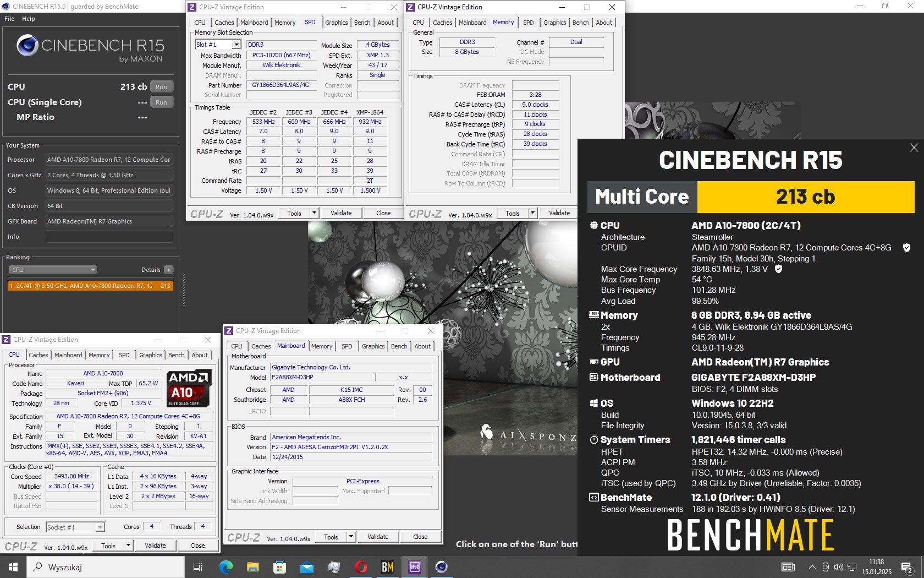The width and height of the screenshot is (924, 578).
Task: Click Close in the CPU tab window
Action: (197, 546)
